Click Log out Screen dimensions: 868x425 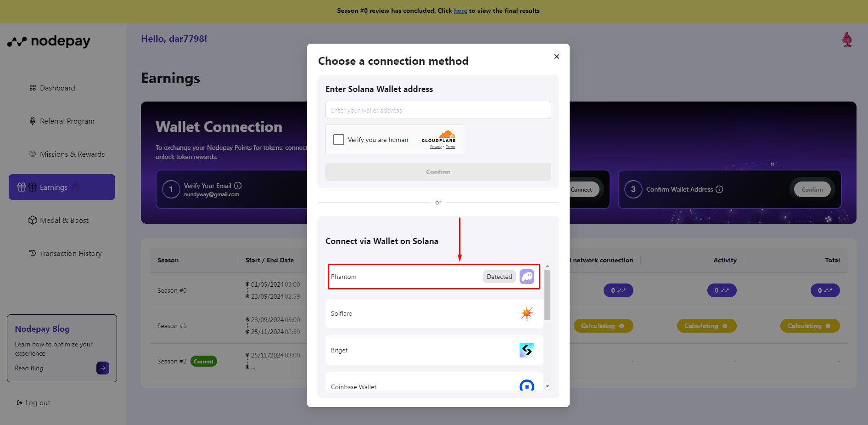click(x=38, y=403)
